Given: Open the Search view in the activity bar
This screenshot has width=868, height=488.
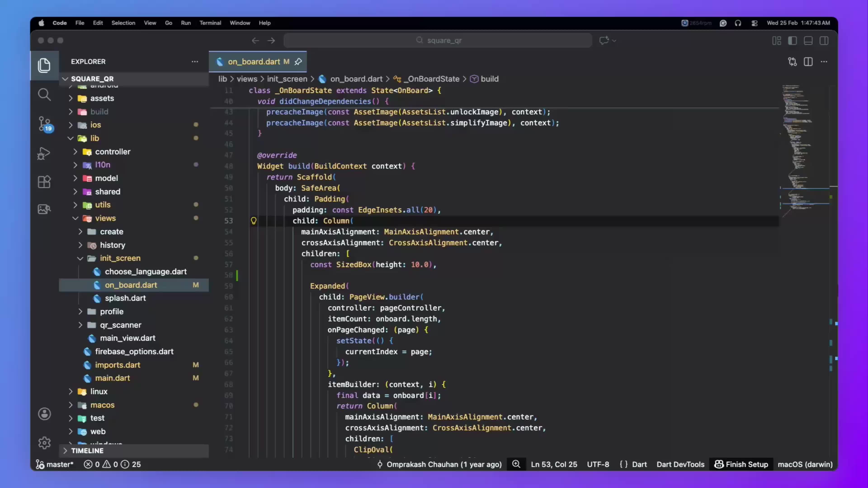Looking at the screenshot, I should coord(44,95).
